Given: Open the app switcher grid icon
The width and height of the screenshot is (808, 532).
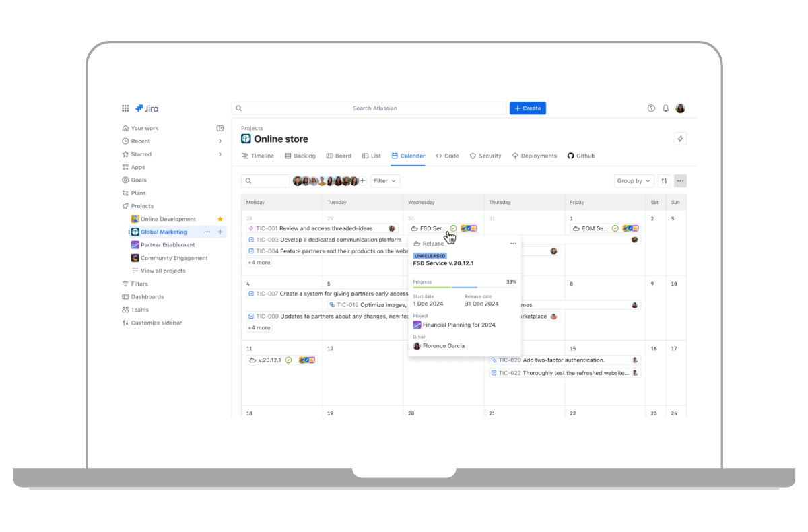Looking at the screenshot, I should click(125, 108).
